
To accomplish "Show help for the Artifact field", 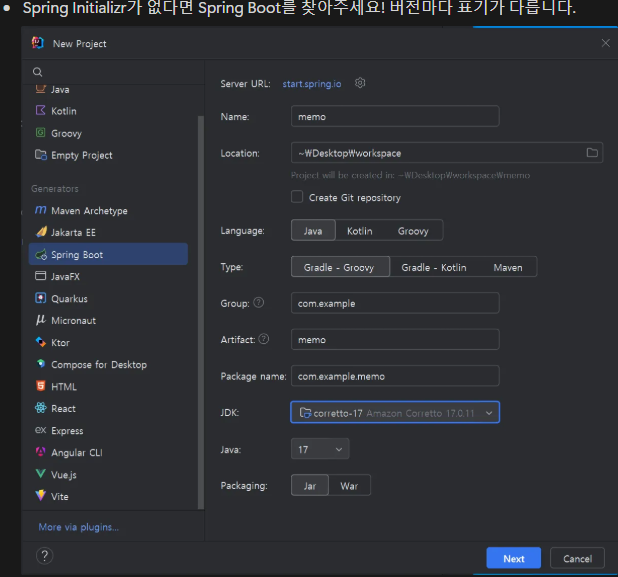I will 264,339.
